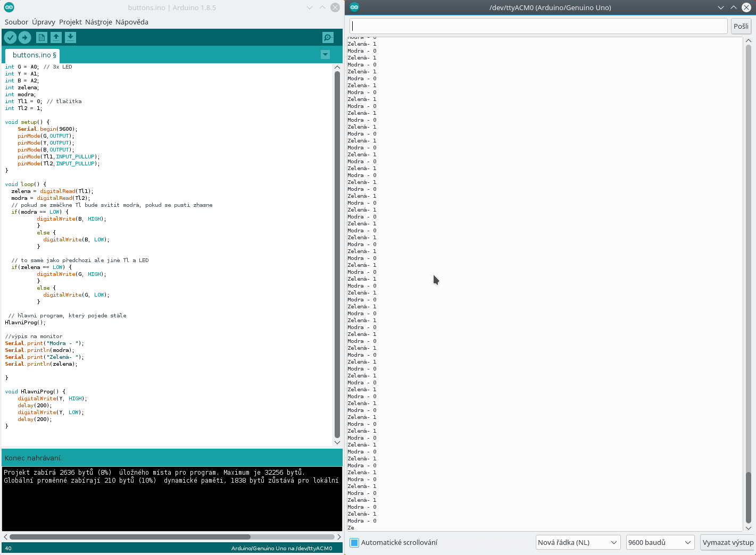Expand the Nová řádka (NL) line ending dropdown
Image resolution: width=756 pixels, height=555 pixels.
pyautogui.click(x=578, y=542)
